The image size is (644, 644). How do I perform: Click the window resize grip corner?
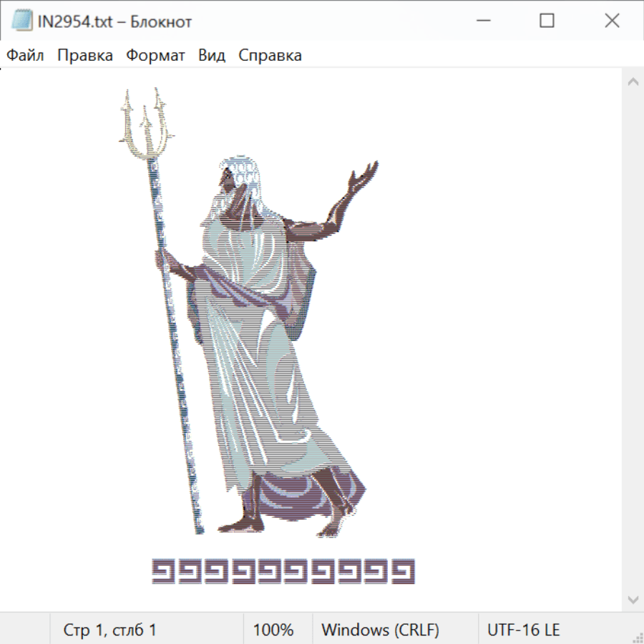[637, 637]
